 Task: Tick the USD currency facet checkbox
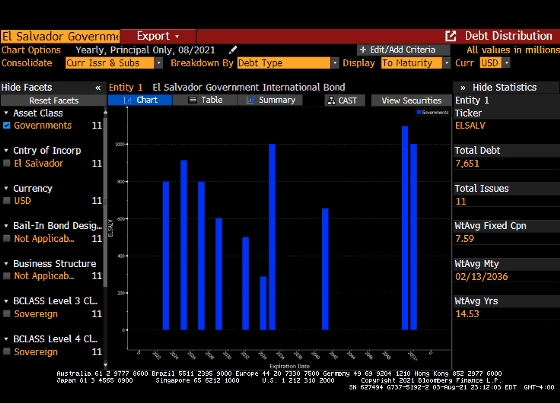(x=6, y=201)
